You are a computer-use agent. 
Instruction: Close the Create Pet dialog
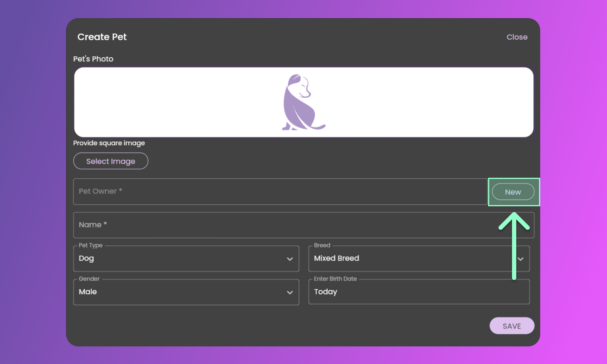pos(517,37)
